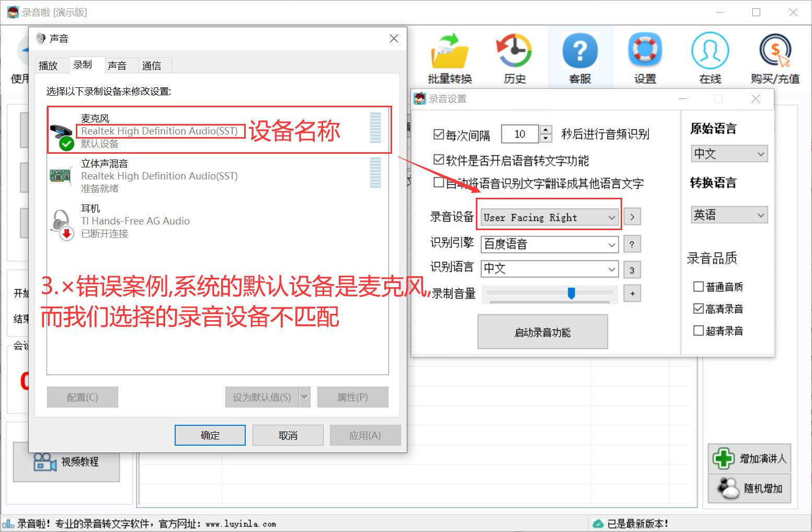Click the 录制音量 volume slider handle
This screenshot has width=812, height=532.
coord(571,293)
